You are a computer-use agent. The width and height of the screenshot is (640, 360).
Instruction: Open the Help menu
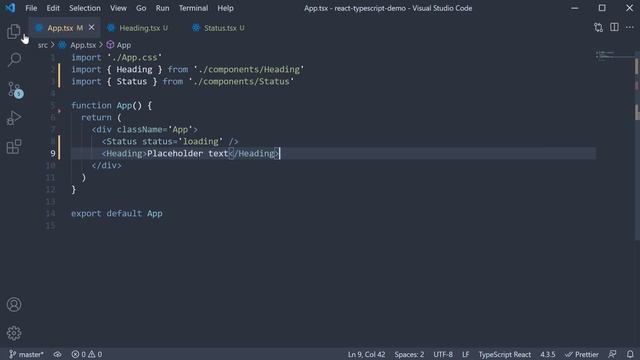click(225, 8)
